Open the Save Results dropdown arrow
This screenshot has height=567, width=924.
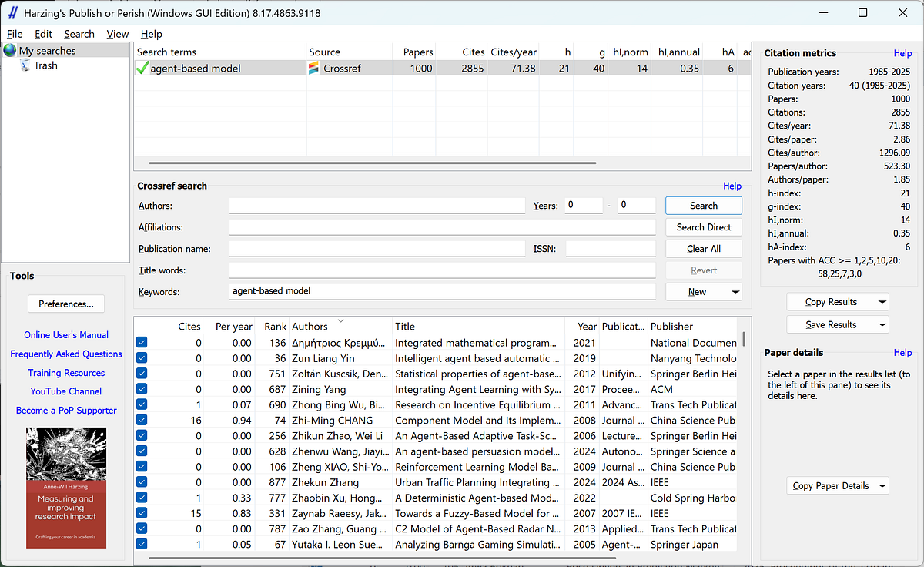tap(882, 325)
